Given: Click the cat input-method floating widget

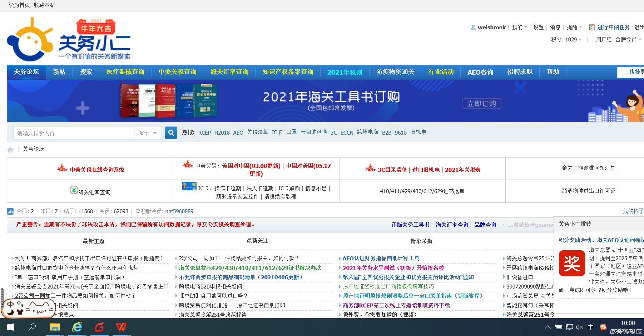Looking at the screenshot, I should (x=28, y=308).
